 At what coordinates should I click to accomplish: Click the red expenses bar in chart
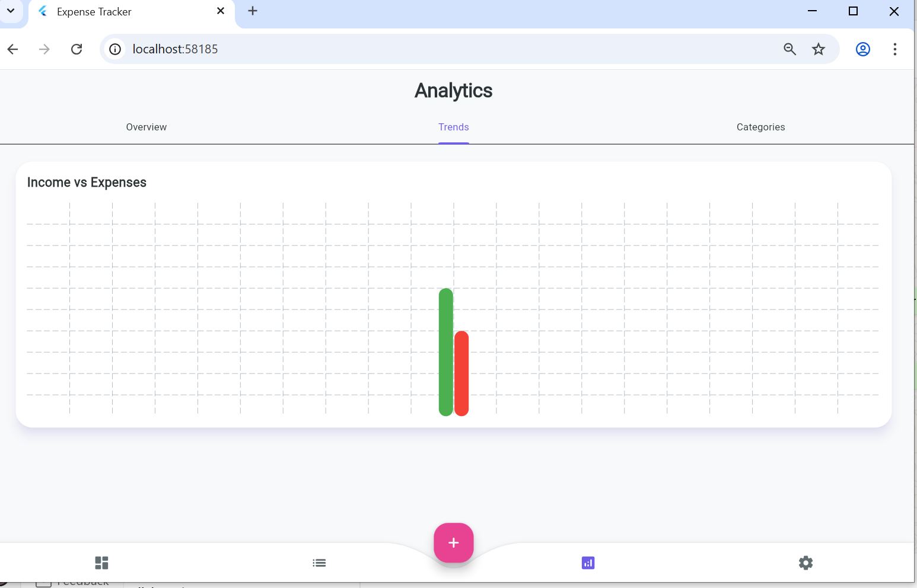click(x=461, y=373)
